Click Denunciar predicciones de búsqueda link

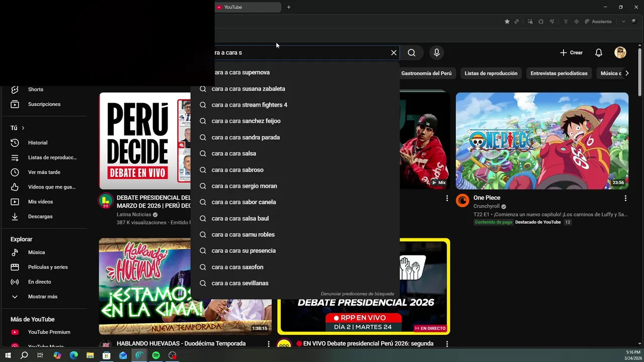(357, 294)
